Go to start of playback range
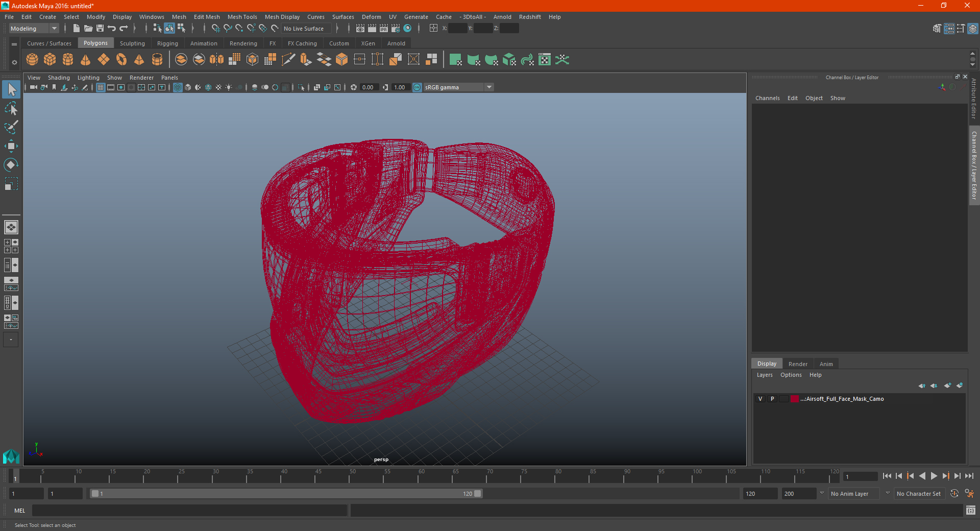Viewport: 980px width, 531px height. (887, 476)
